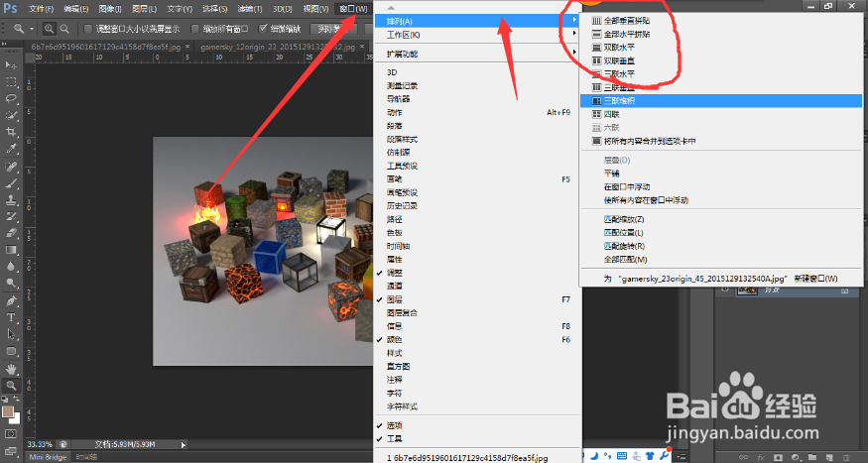868x463 pixels.
Task: Toggle Quick Mask mode icon
Action: 11,433
